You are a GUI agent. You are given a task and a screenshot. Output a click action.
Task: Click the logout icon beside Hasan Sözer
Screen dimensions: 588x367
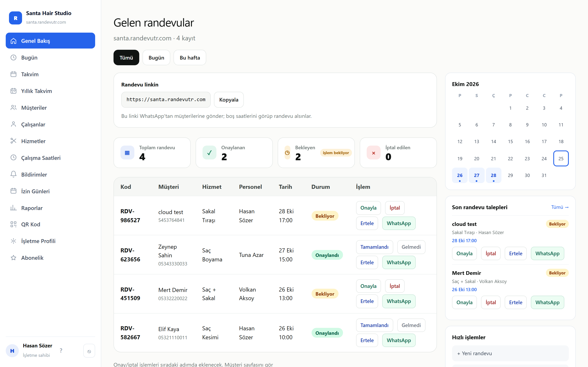tap(89, 351)
